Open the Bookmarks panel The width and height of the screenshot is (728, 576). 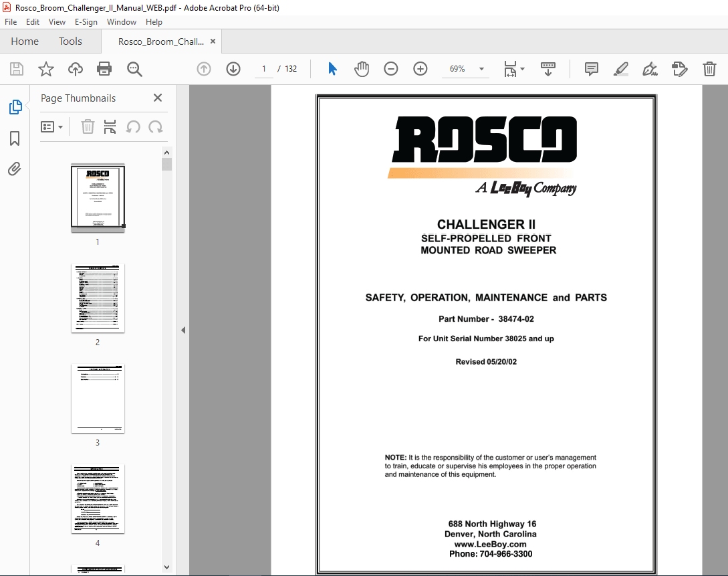coord(14,138)
